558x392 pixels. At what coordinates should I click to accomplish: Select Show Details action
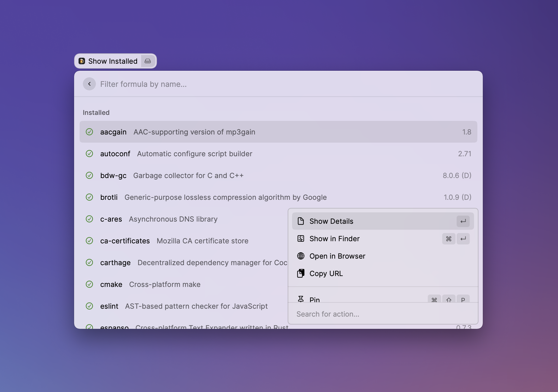coord(331,221)
